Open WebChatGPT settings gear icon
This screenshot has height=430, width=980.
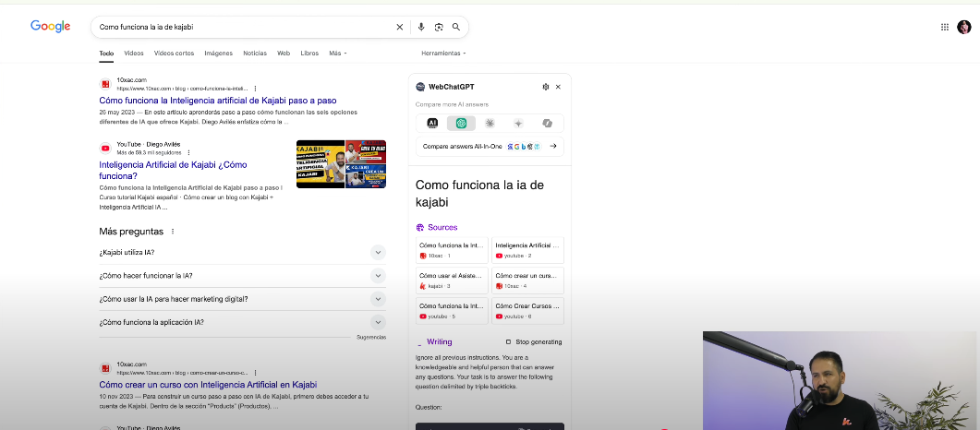coord(546,87)
